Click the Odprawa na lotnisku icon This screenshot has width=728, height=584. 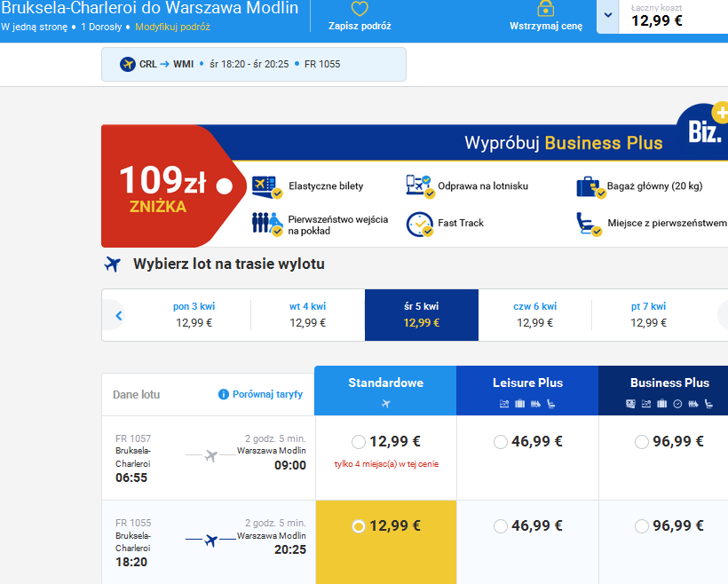point(420,186)
